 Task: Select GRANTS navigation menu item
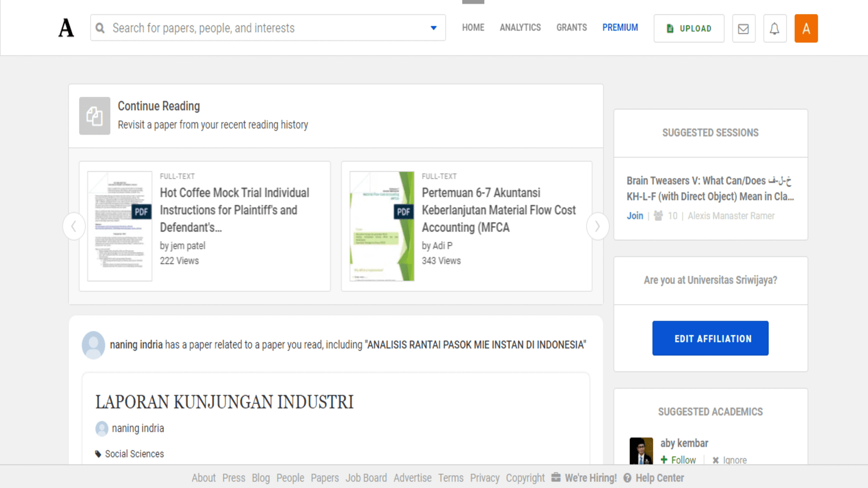(571, 28)
